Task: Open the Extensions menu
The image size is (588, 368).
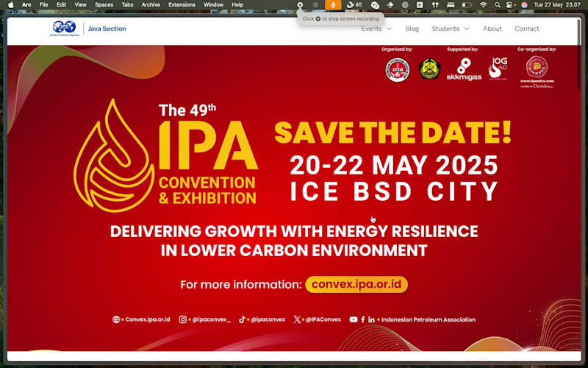Action: tap(182, 5)
